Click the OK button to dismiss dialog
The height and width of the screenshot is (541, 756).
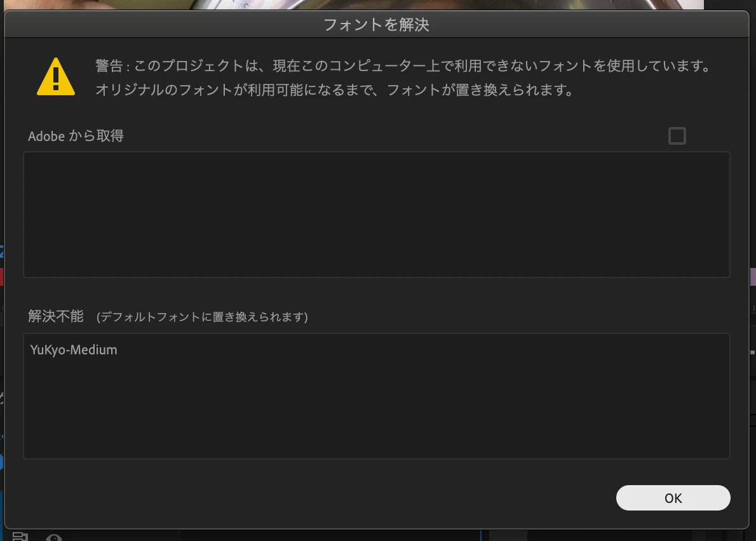pos(673,498)
